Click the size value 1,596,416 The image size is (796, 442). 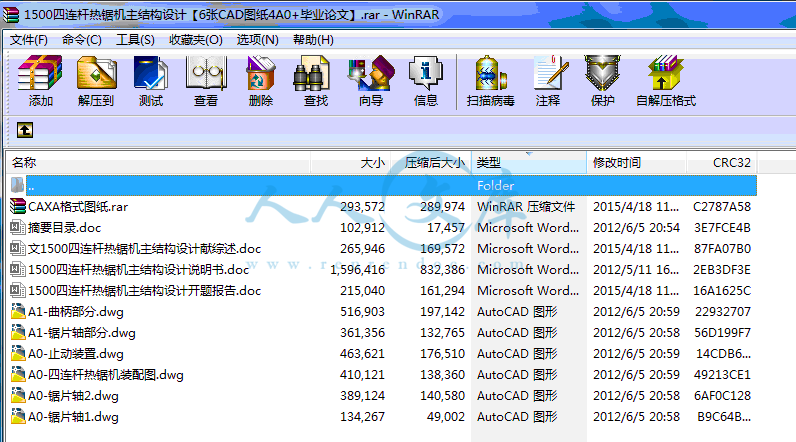pos(357,269)
